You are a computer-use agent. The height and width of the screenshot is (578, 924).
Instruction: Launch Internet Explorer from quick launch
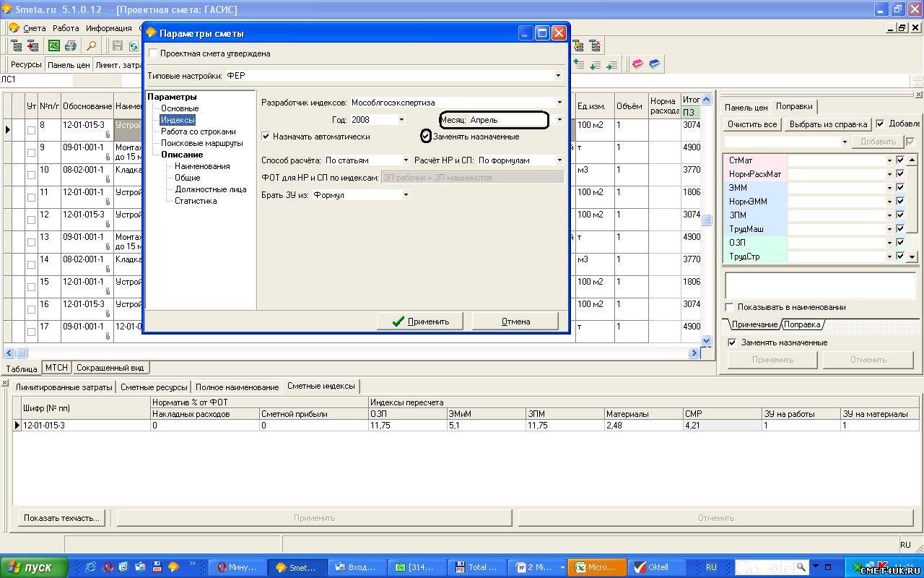[91, 567]
